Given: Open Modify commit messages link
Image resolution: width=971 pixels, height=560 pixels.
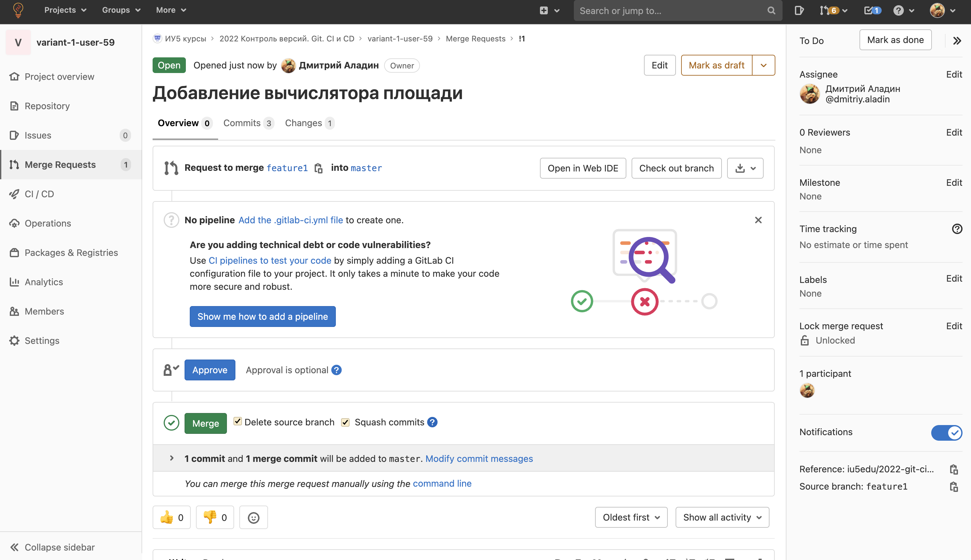Looking at the screenshot, I should 479,458.
